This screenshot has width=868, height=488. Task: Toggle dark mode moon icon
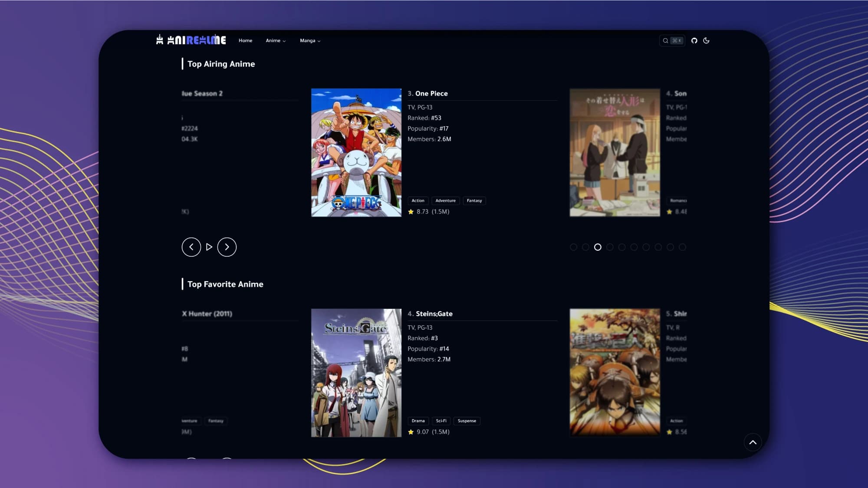click(x=706, y=40)
